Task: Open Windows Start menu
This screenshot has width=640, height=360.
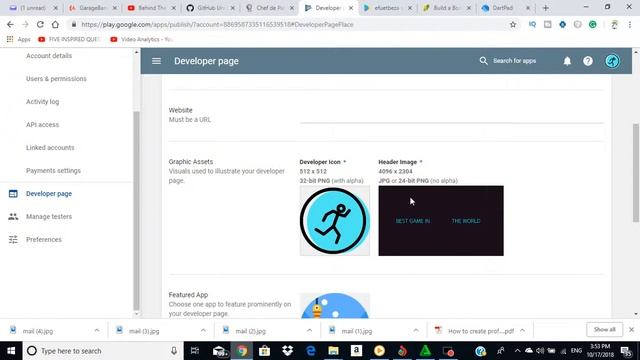Action: tap(11, 351)
